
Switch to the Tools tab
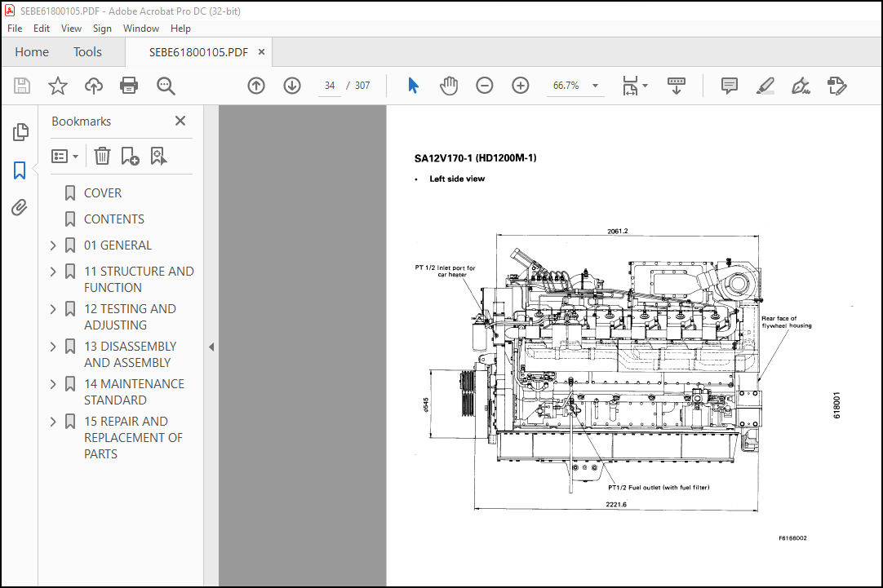87,52
